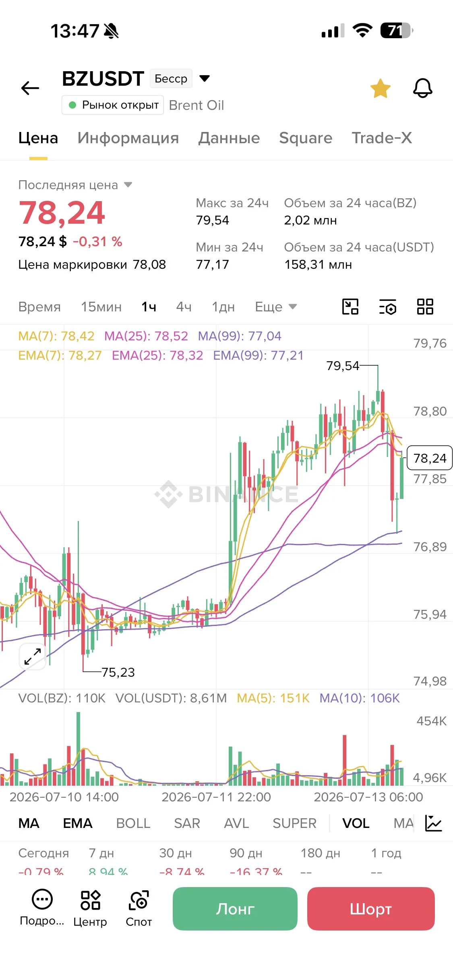Screen dimensions: 453x980
Task: Toggle the MA indicator
Action: point(29,823)
